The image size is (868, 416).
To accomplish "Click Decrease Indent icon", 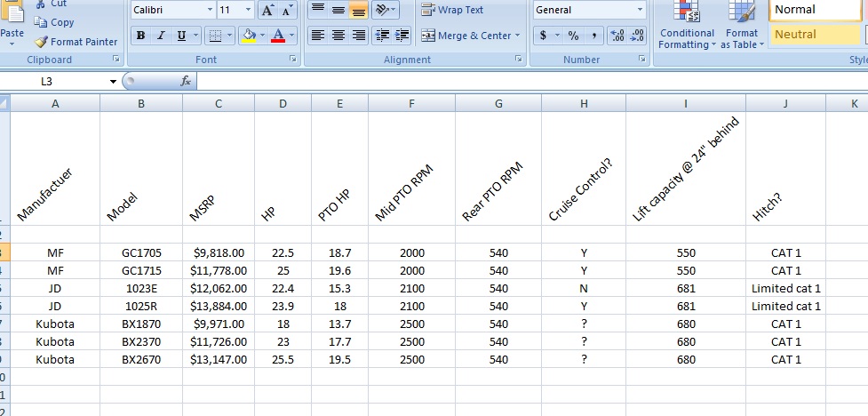I will pos(382,36).
